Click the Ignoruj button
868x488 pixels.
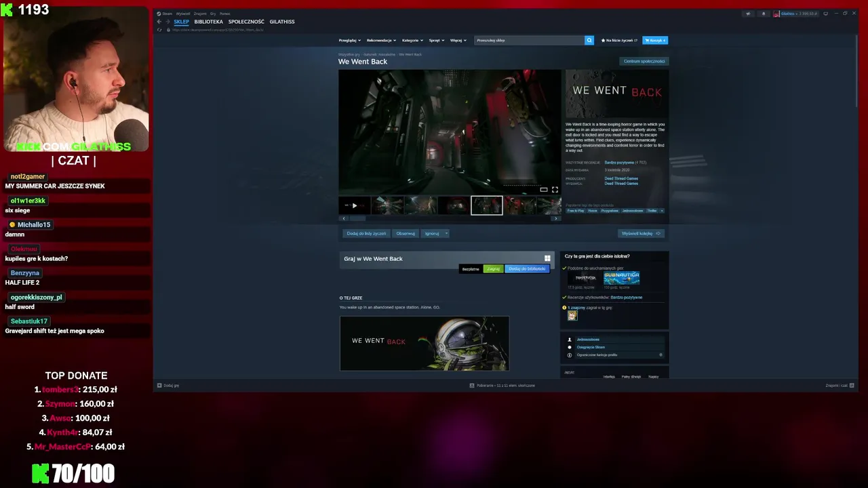pos(432,233)
